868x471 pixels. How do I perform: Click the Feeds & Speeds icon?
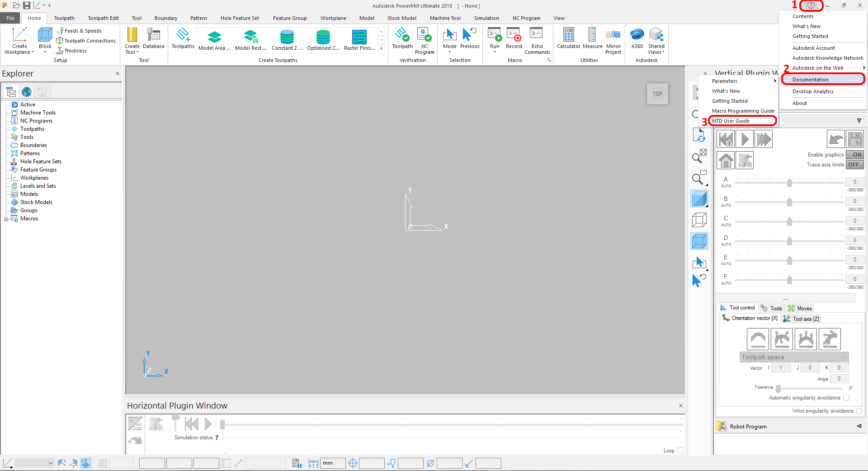pyautogui.click(x=60, y=31)
